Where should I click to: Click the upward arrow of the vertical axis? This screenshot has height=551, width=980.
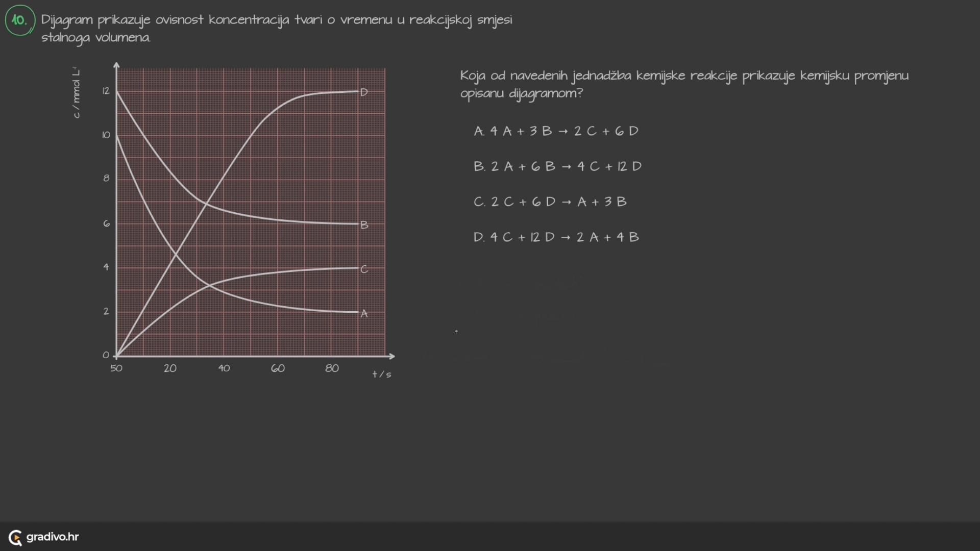pos(116,65)
